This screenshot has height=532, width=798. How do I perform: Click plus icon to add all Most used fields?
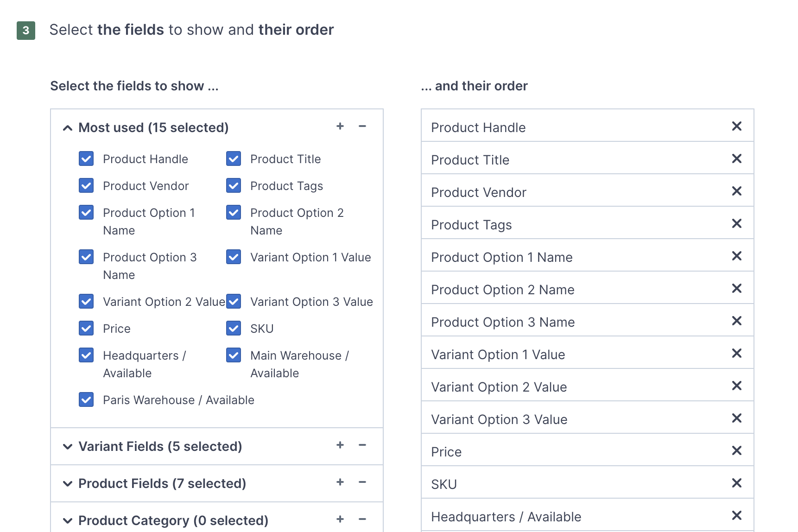tap(340, 126)
